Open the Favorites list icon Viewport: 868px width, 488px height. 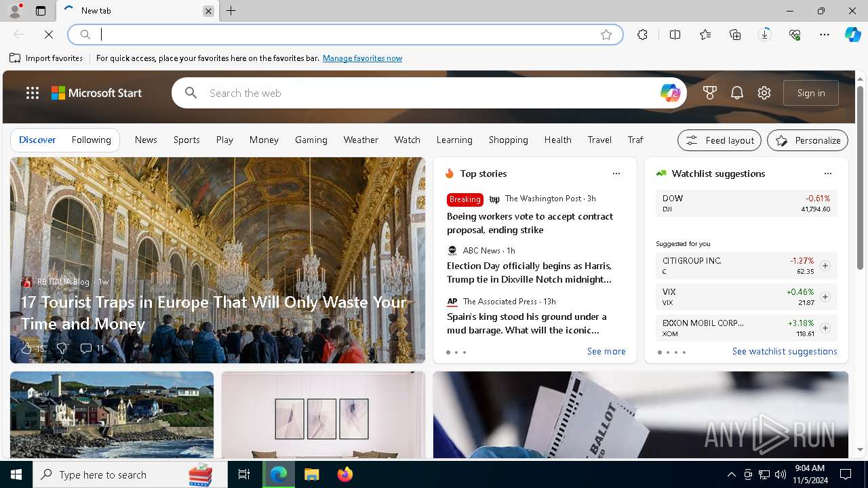(x=705, y=35)
